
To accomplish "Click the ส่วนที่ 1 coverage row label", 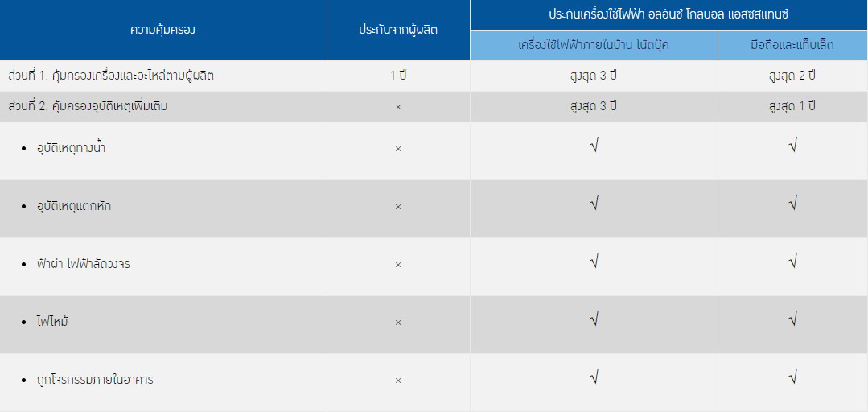I will [111, 76].
